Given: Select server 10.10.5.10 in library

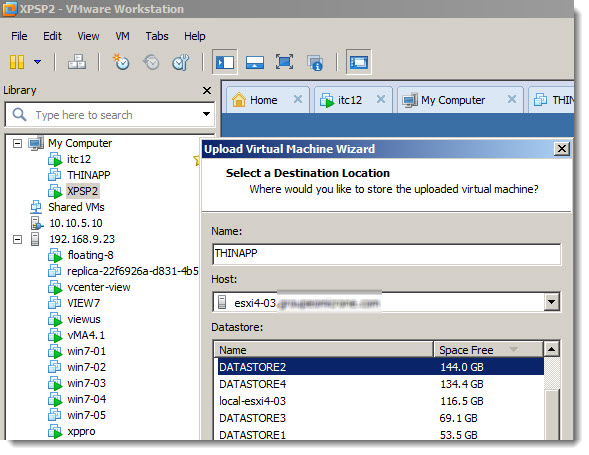Looking at the screenshot, I should click(76, 223).
